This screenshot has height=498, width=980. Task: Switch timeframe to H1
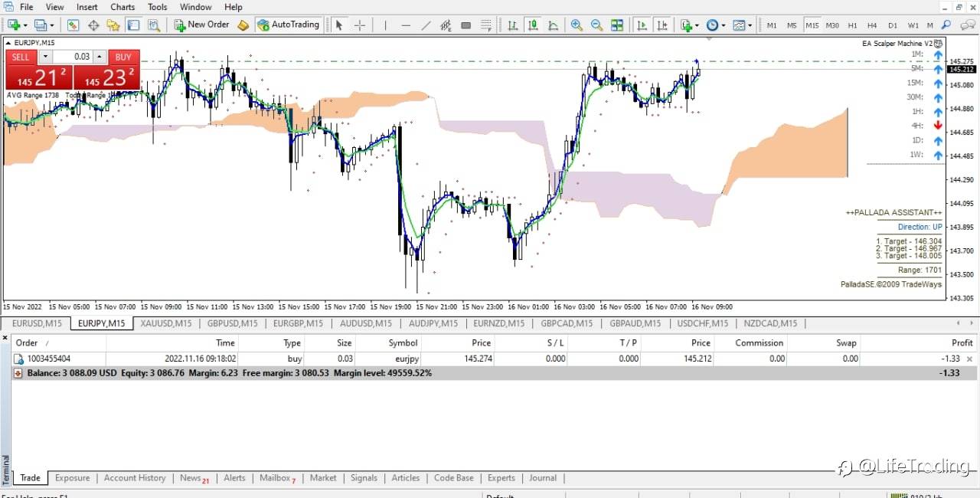point(852,25)
